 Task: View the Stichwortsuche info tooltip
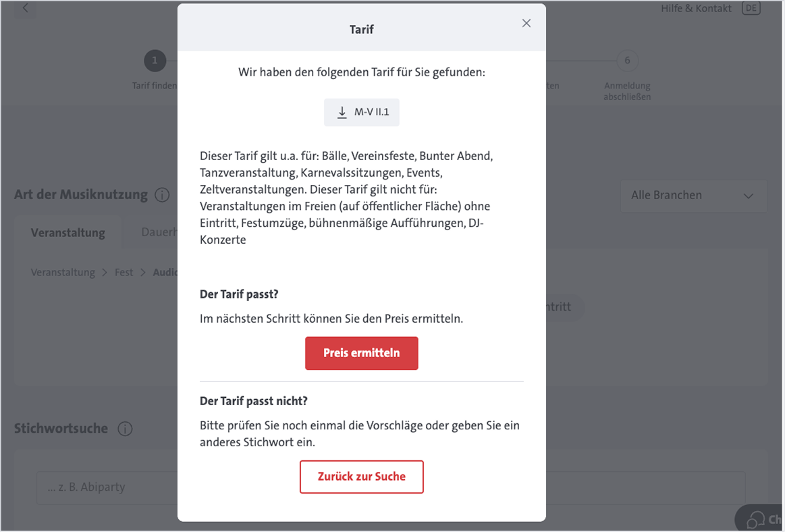(126, 429)
